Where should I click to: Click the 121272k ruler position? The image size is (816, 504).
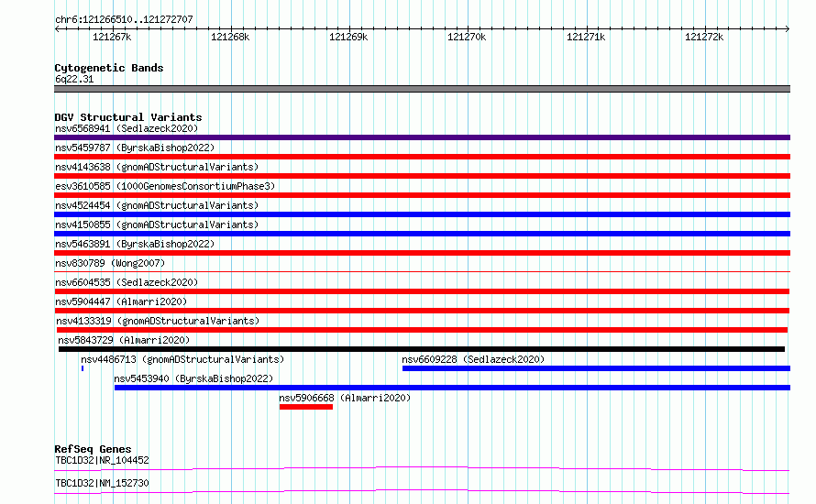(704, 37)
